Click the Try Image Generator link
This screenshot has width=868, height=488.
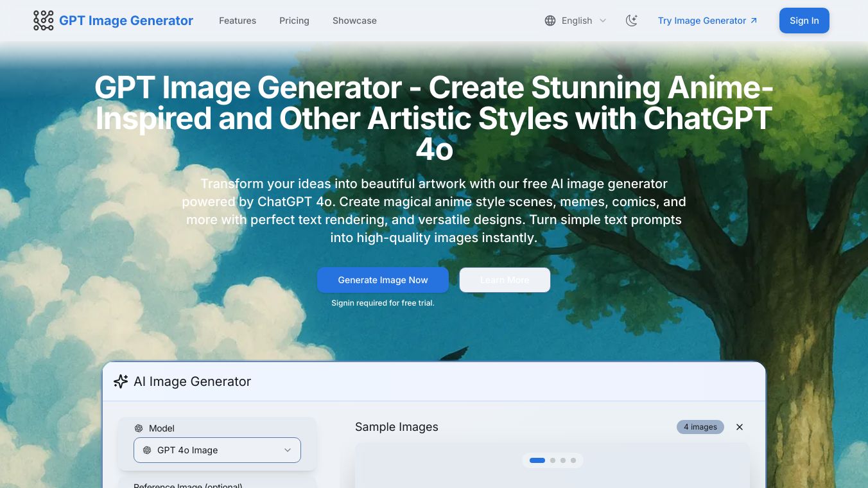[702, 20]
